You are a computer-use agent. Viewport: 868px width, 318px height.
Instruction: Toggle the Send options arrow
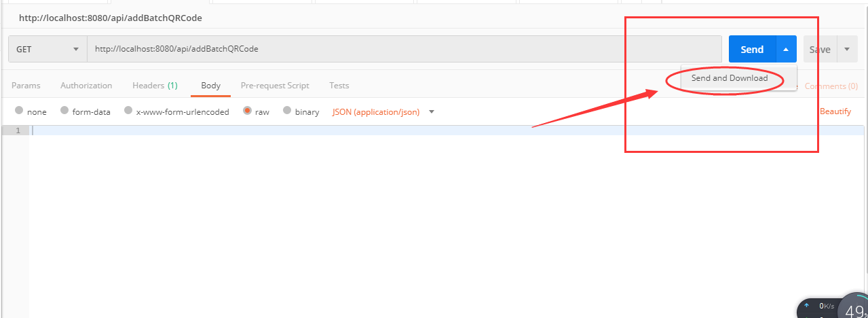click(x=786, y=49)
